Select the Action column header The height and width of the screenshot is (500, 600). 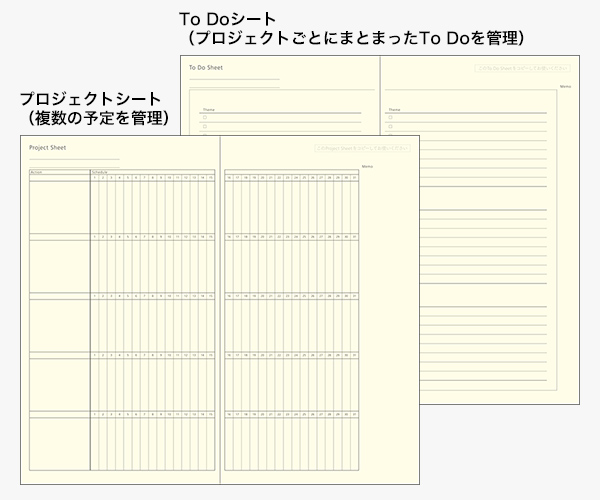point(36,173)
